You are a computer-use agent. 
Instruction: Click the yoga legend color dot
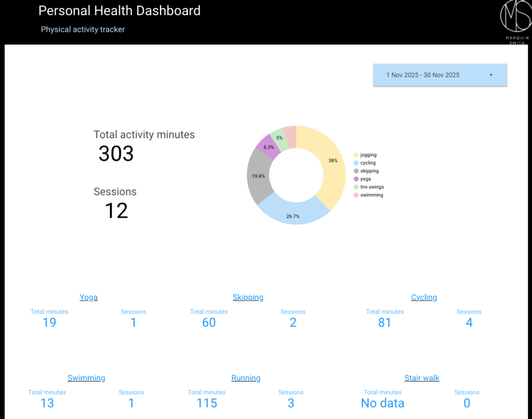coord(356,179)
